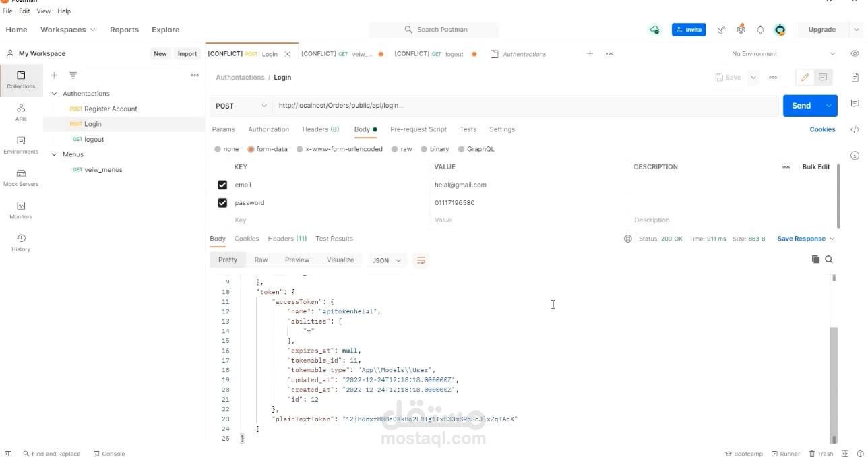Image resolution: width=868 pixels, height=457 pixels.
Task: Open the settings gear icon in header
Action: point(741,30)
